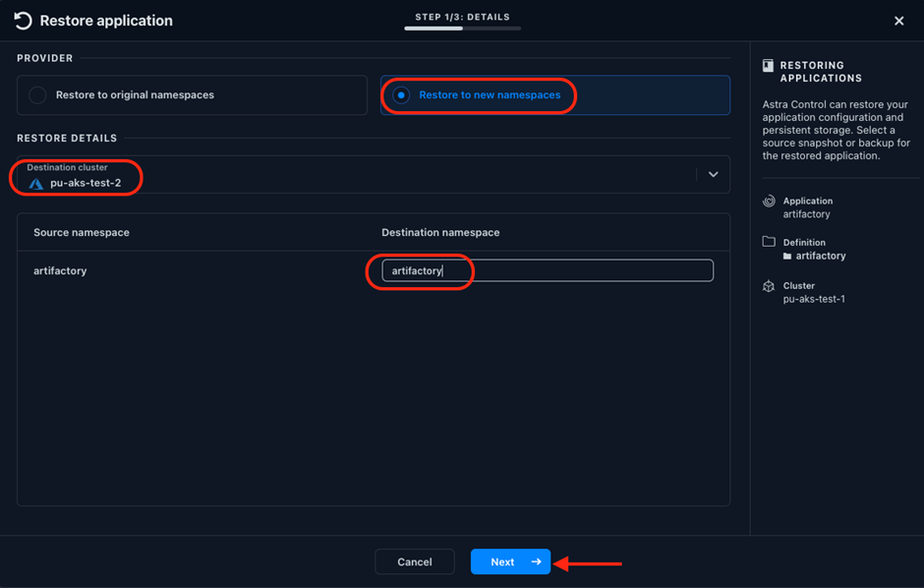Select Restore to new namespaces option
Viewport: 924px width, 588px height.
tap(555, 94)
